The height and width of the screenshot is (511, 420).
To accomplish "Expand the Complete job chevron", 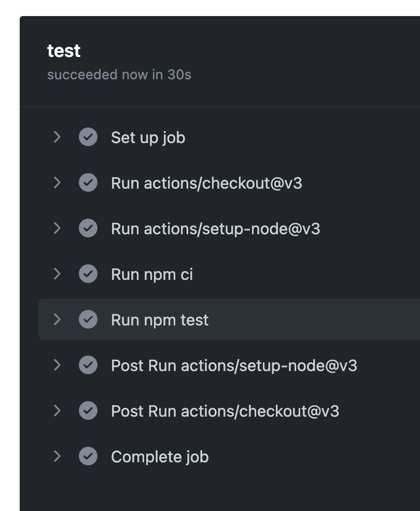I will point(57,457).
